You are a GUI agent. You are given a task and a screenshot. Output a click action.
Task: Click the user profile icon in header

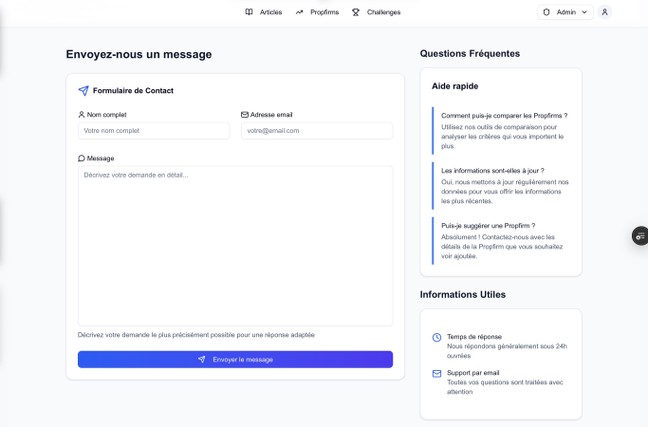605,12
